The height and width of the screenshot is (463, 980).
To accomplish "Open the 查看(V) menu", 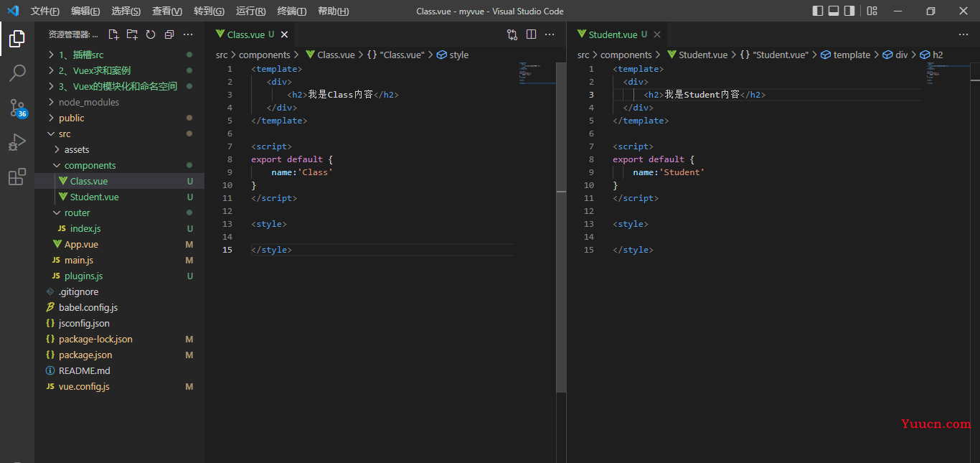I will coord(167,11).
